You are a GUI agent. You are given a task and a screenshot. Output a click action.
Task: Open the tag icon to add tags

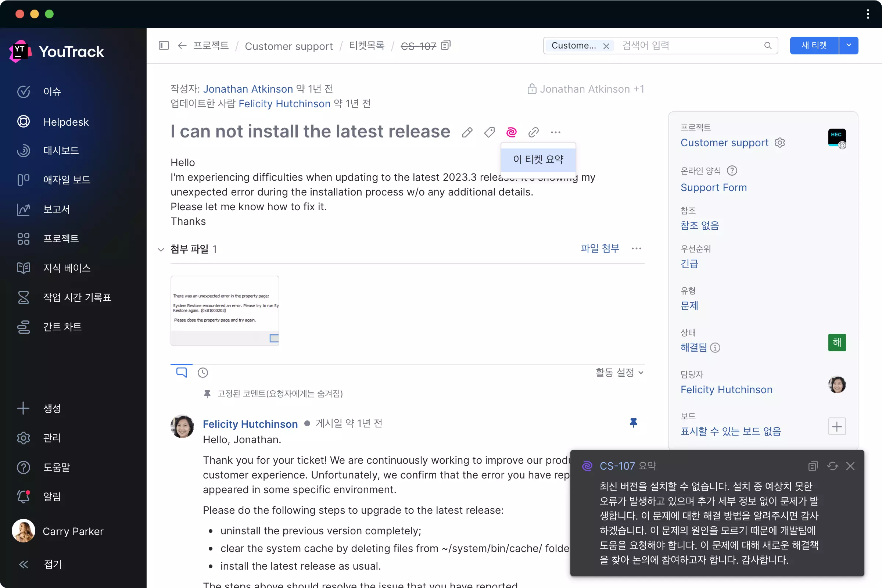(489, 132)
